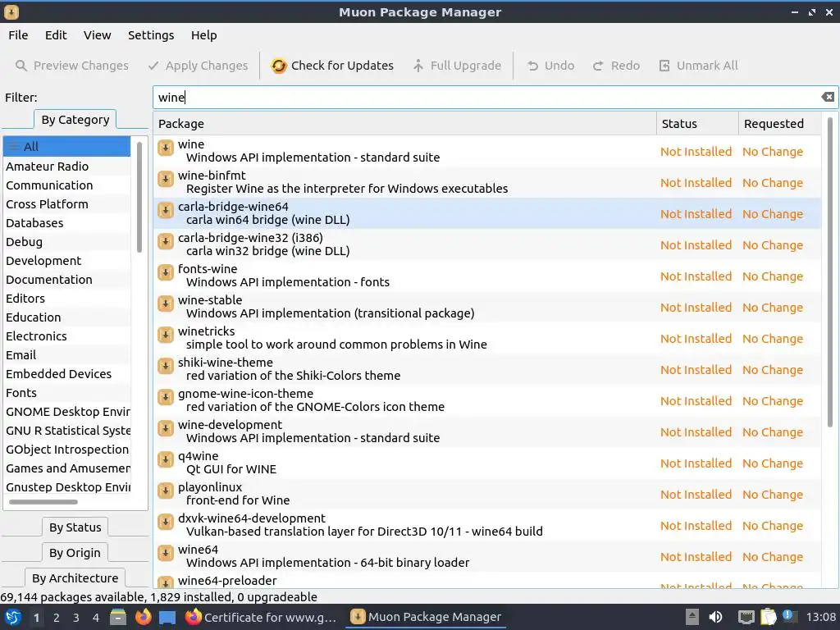Click the package icon for dxvk-wine64-development
This screenshot has height=630, width=840.
coord(166,522)
